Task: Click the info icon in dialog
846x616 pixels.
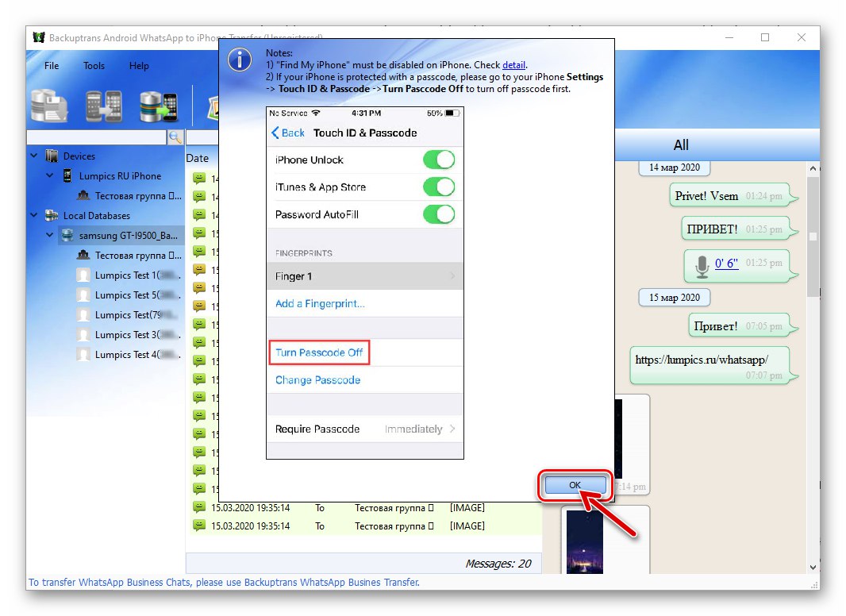Action: (x=240, y=60)
